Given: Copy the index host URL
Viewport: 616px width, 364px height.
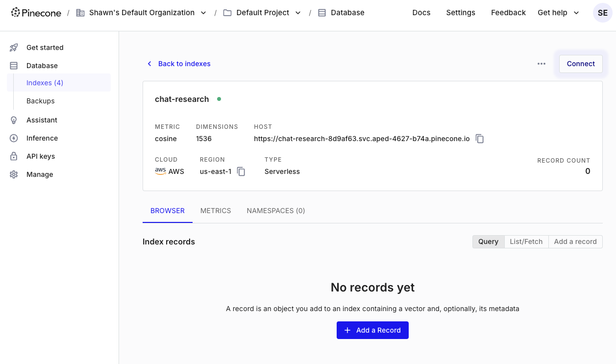Looking at the screenshot, I should pos(480,139).
